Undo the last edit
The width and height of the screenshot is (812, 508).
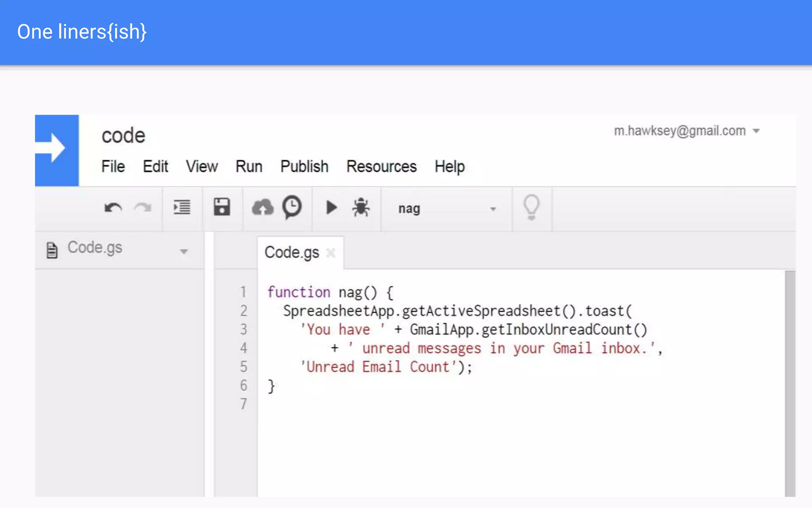(x=113, y=208)
